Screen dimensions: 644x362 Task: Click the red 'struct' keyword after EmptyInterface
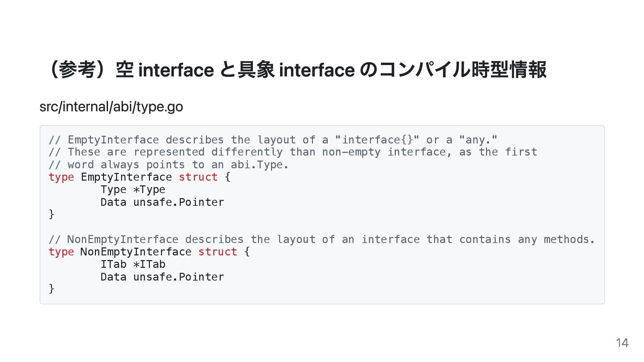[198, 177]
